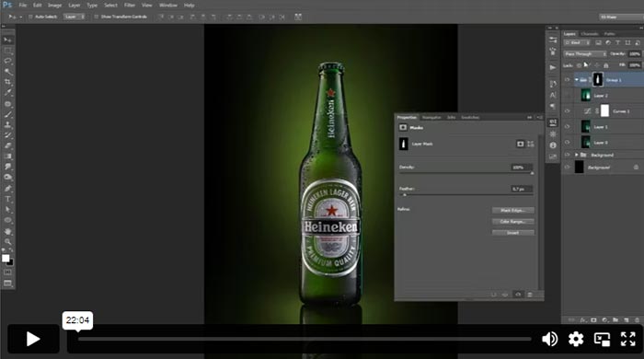Hide the locked Background layer

[x=568, y=168]
